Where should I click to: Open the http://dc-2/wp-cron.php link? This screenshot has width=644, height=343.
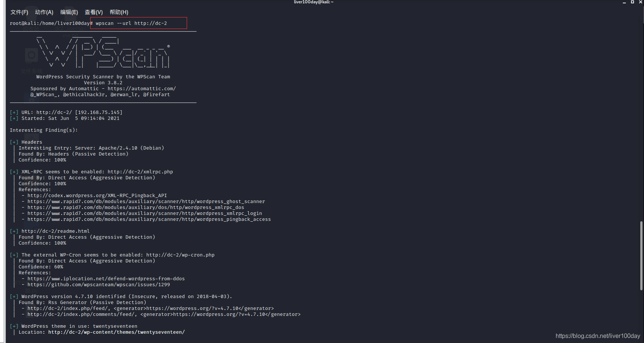tap(180, 255)
